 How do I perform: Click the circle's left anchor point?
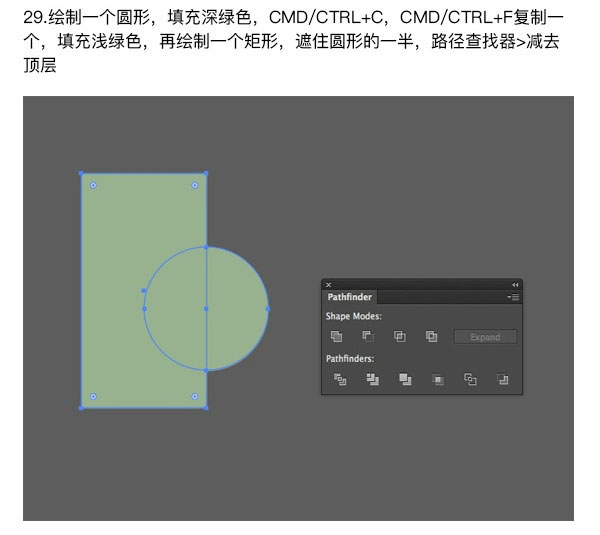(144, 309)
